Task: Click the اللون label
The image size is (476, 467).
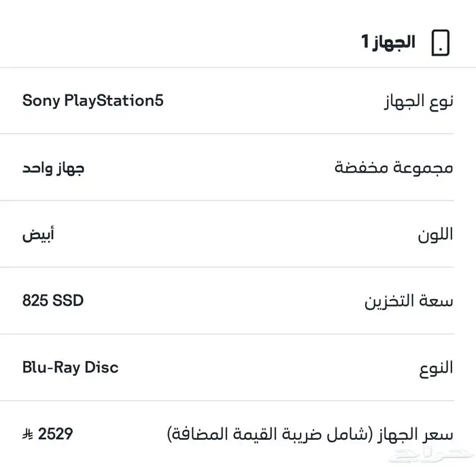Action: point(435,235)
